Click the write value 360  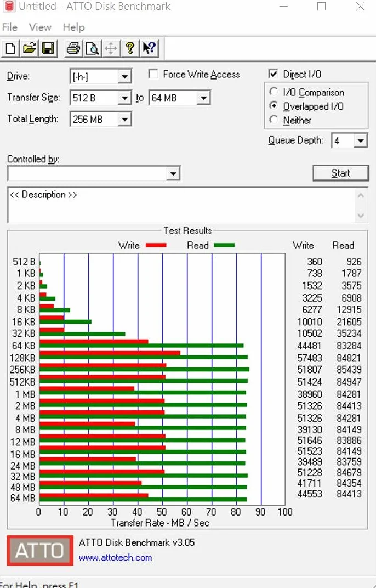[315, 262]
